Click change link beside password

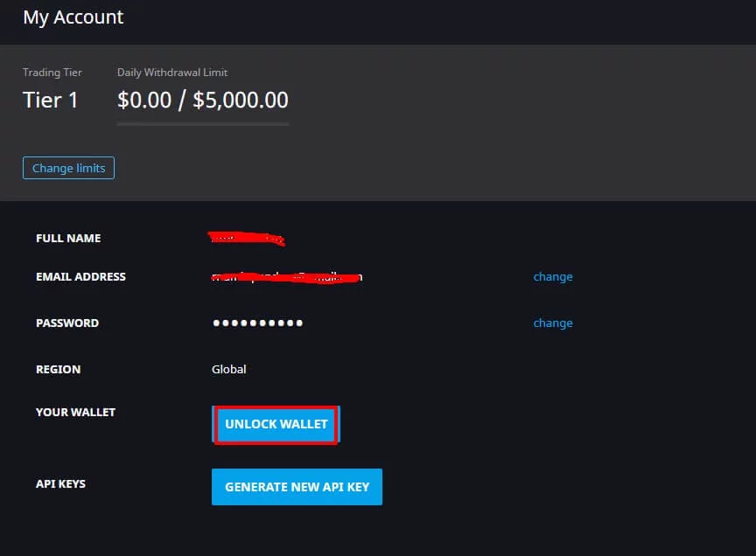(x=553, y=323)
